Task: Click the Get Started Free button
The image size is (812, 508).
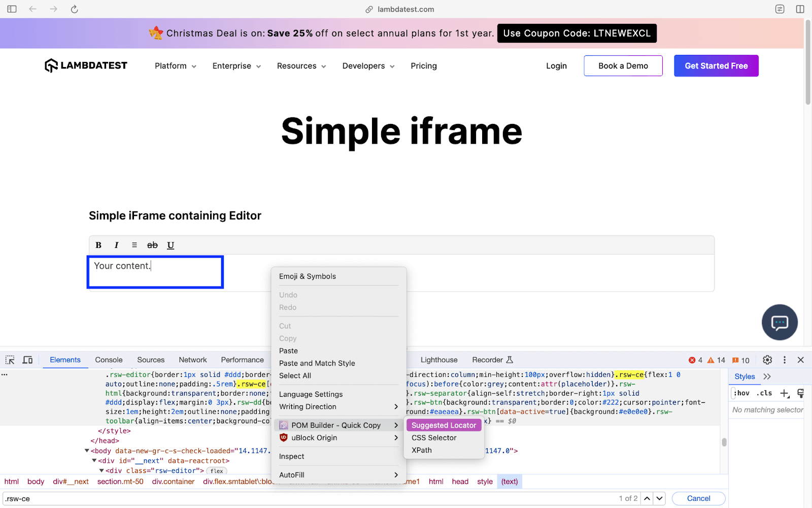Action: point(716,66)
